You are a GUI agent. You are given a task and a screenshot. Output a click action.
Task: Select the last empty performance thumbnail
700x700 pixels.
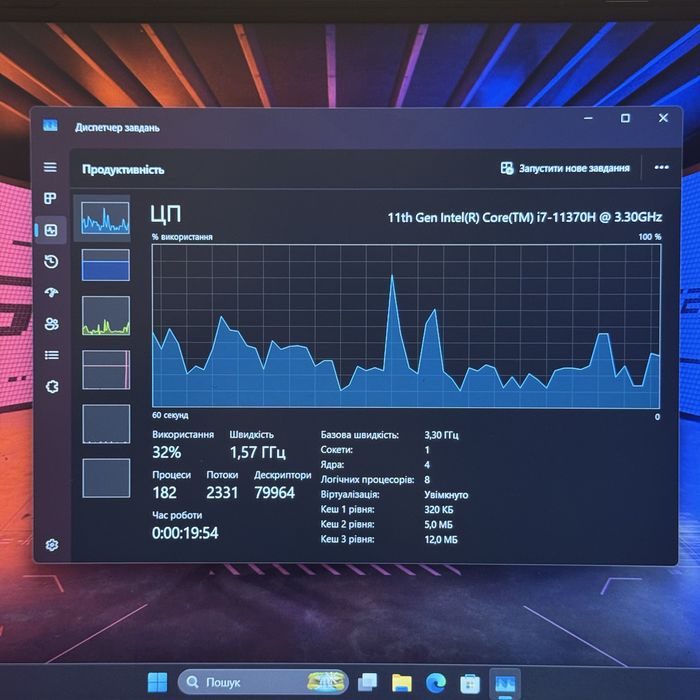(x=106, y=478)
